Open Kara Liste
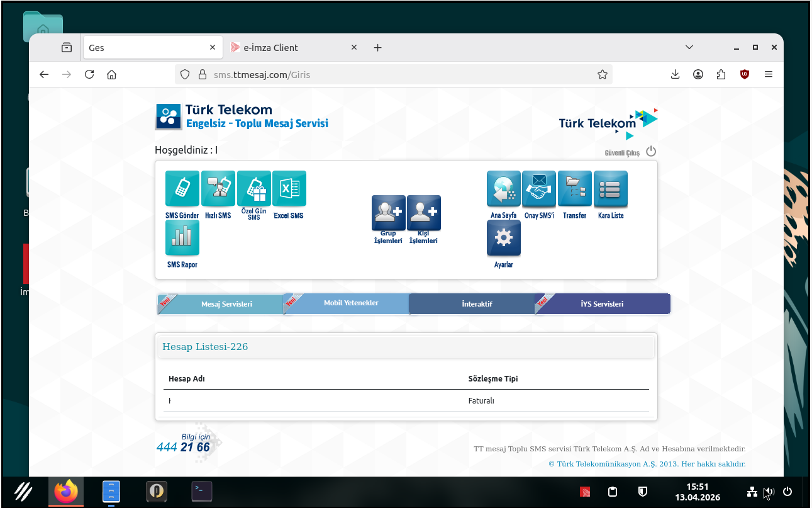Image resolution: width=812 pixels, height=508 pixels. tap(611, 189)
